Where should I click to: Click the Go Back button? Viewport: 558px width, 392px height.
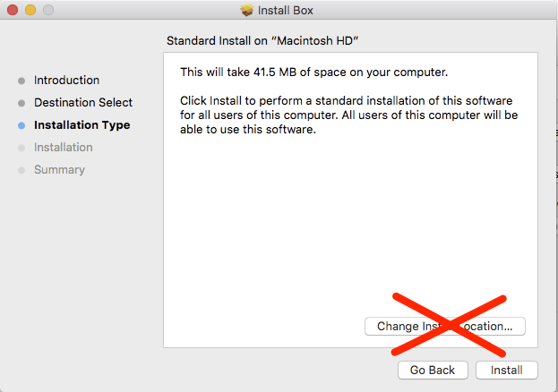point(433,371)
